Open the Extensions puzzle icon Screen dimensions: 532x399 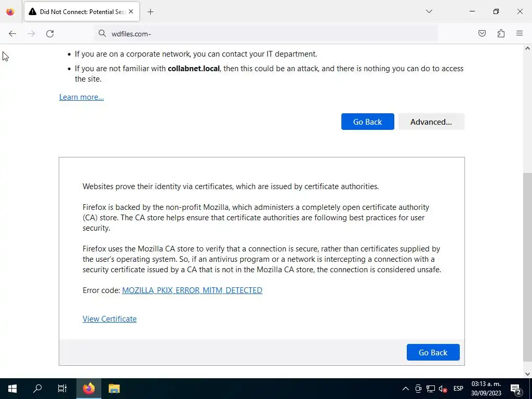tap(501, 33)
